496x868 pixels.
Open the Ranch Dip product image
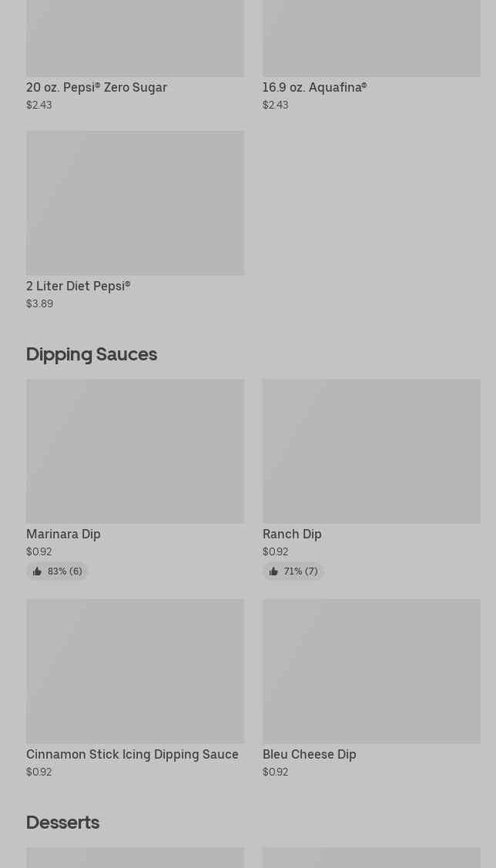371,451
